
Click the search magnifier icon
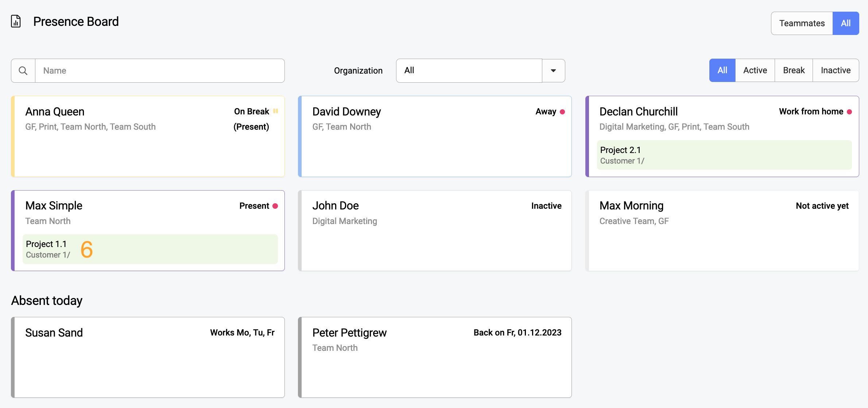click(x=23, y=71)
